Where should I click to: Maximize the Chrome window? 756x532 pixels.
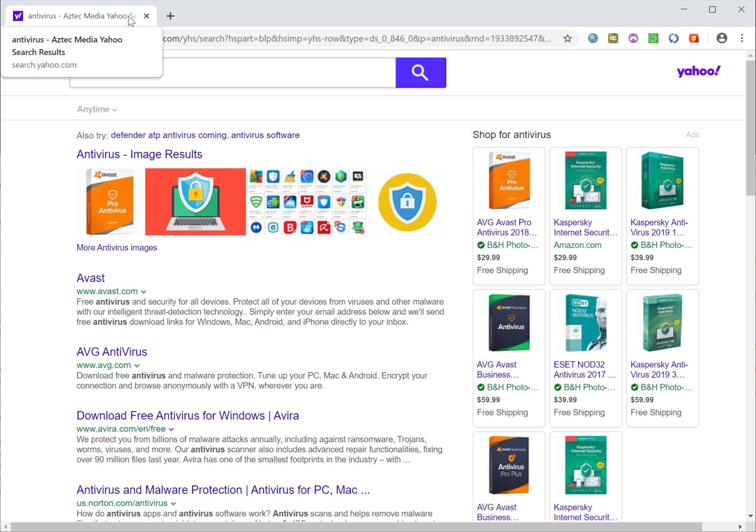[x=712, y=9]
